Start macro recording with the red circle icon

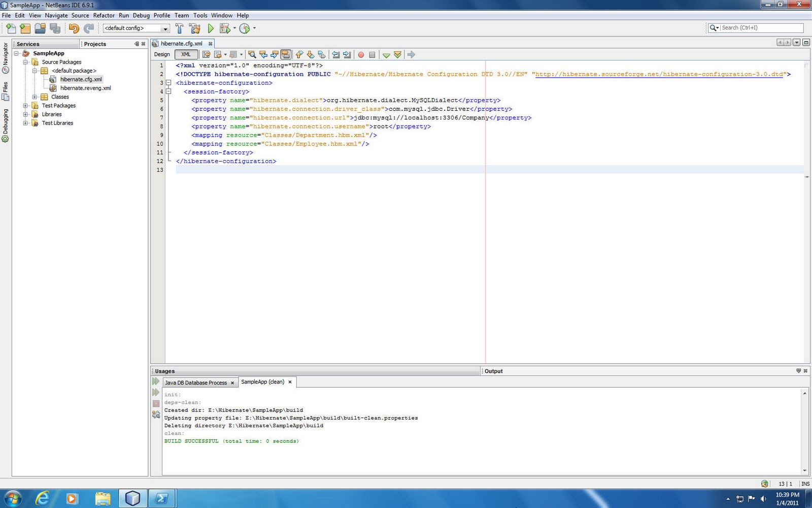[x=360, y=54]
